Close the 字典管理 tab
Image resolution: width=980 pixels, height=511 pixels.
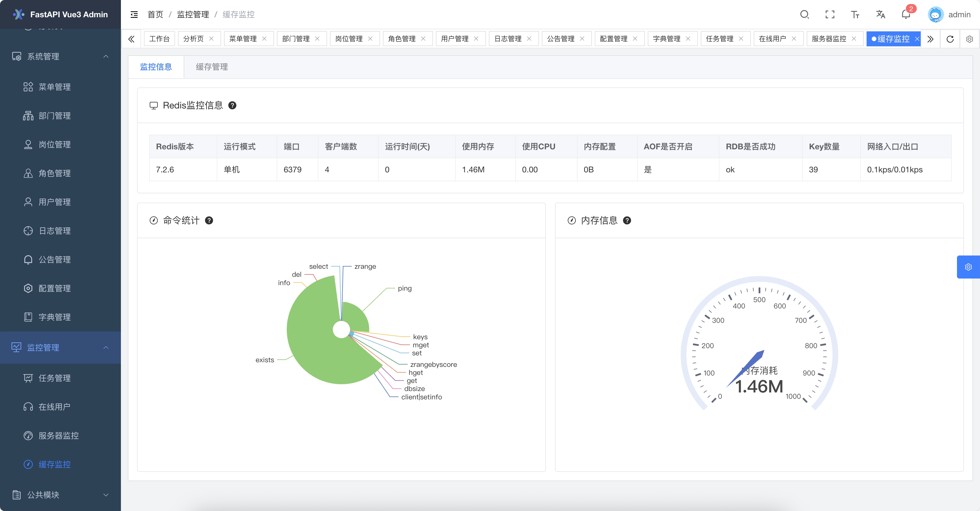688,39
